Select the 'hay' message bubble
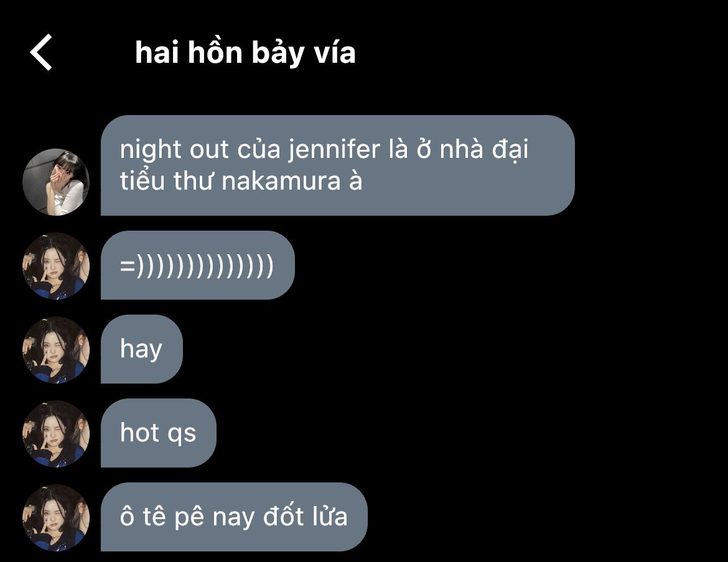The width and height of the screenshot is (728, 562). [142, 349]
